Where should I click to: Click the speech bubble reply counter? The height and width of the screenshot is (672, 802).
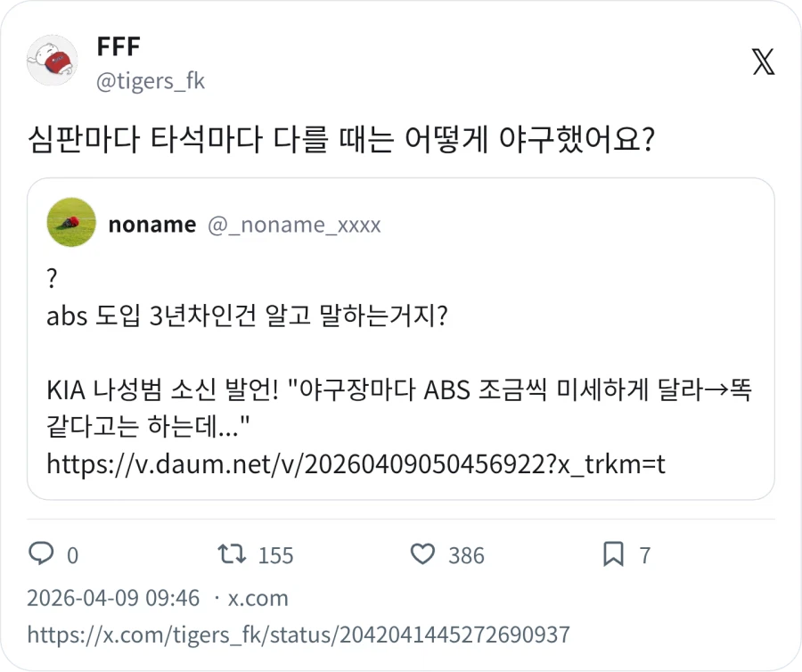(42, 554)
